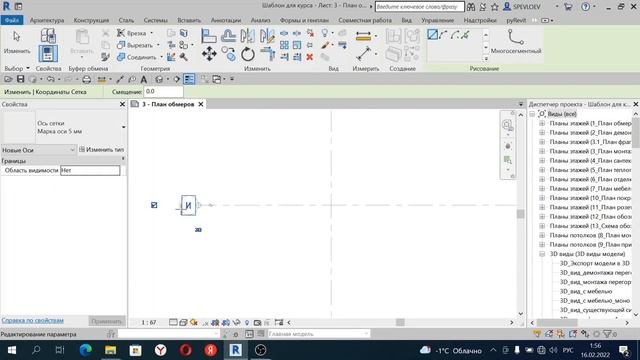Open File Explorer from the taskbar
Image resolution: width=640 pixels, height=360 pixels.
[x=111, y=350]
